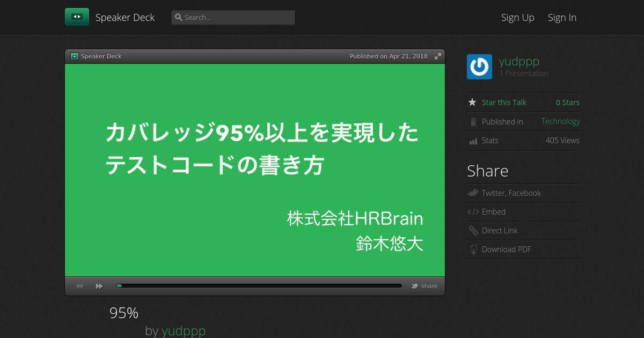Open the Direct Link option
This screenshot has width=644, height=338.
(x=500, y=231)
